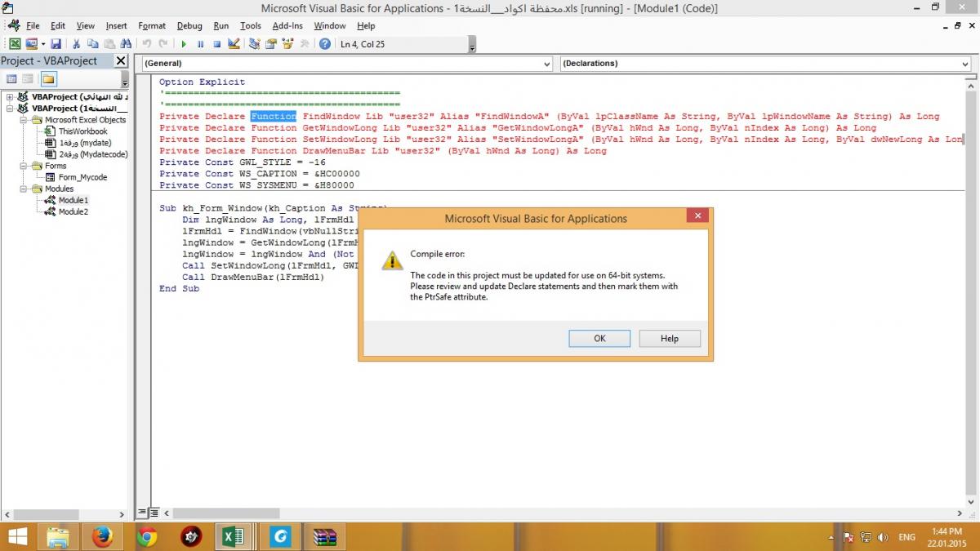Click the Procedure View button
Viewport: 980px width, 551px height.
tap(142, 513)
